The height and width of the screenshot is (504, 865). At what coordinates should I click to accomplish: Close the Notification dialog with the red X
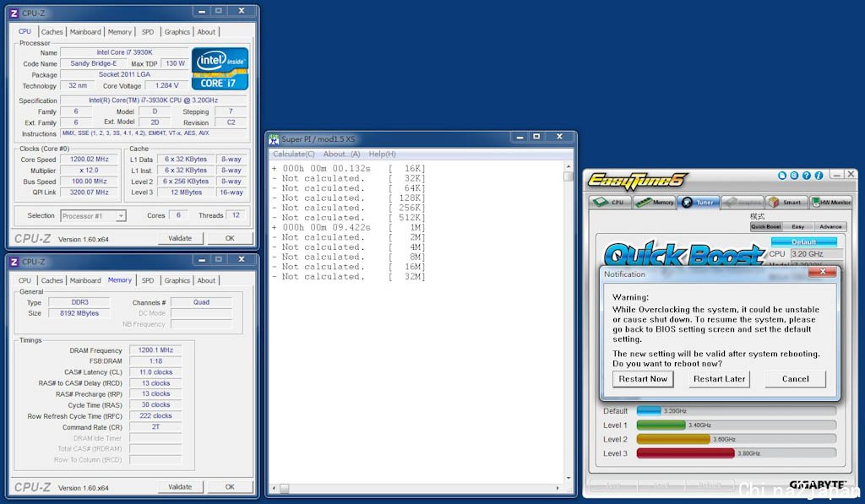pos(823,271)
